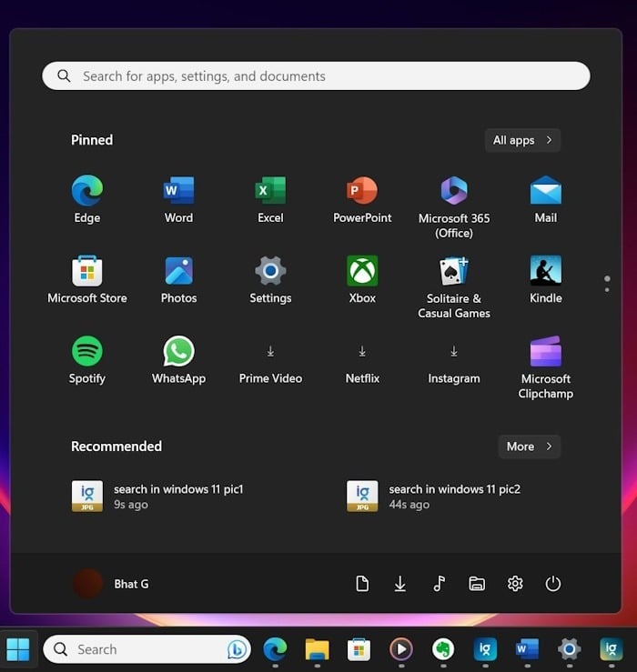Open Music folder icon in Start footer
Screen dimensions: 637x672
pyautogui.click(x=439, y=584)
